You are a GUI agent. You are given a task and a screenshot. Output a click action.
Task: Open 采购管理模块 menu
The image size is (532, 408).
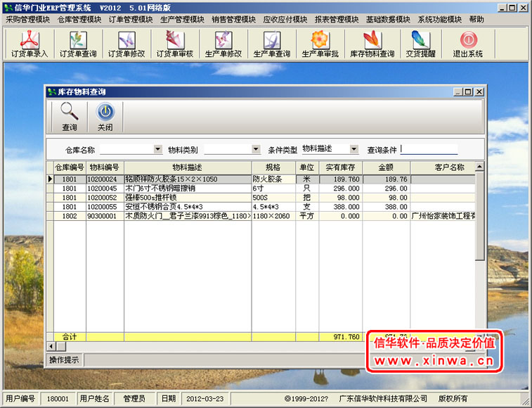coord(28,20)
